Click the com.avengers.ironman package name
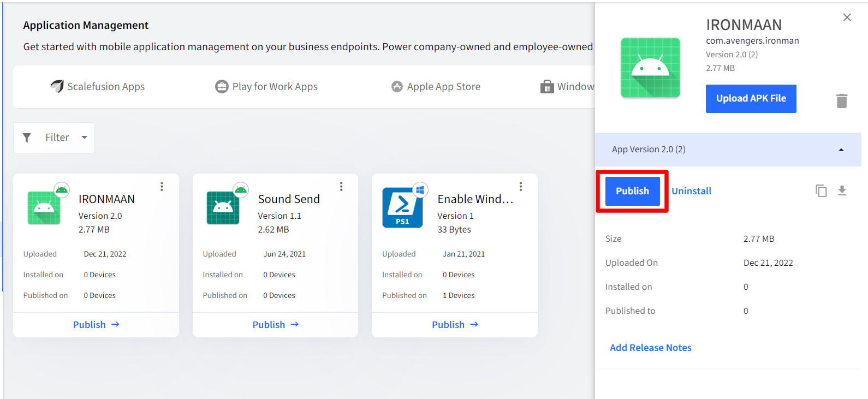Screen dimensions: 868x399 click(x=752, y=41)
